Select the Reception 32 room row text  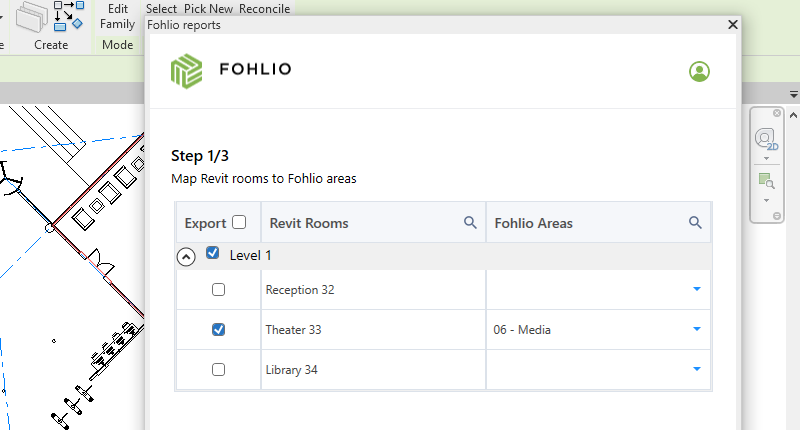pos(300,290)
